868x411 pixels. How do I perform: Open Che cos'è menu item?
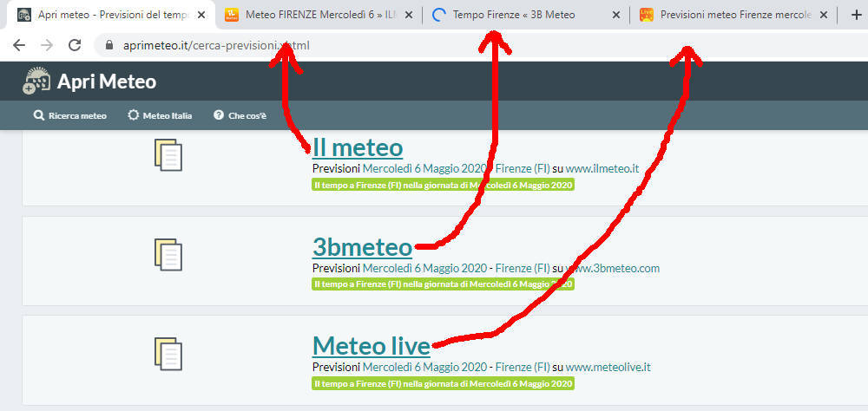240,115
